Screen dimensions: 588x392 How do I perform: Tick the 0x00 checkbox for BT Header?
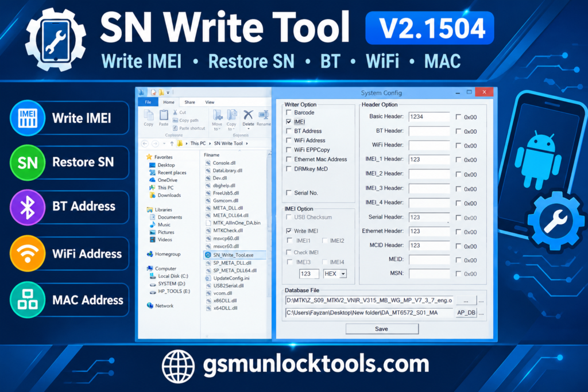click(x=458, y=131)
